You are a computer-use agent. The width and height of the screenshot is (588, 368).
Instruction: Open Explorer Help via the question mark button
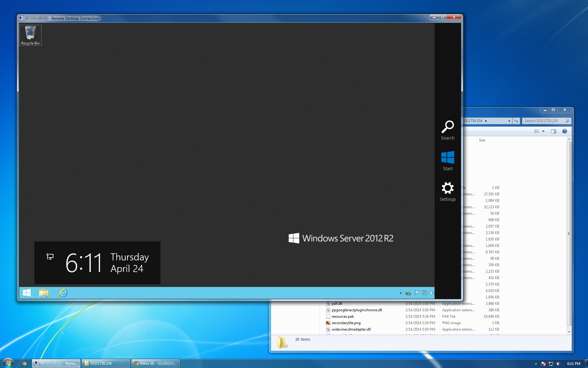pyautogui.click(x=565, y=131)
